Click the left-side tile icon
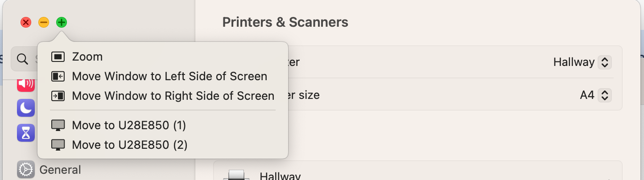Screen dimensions: 644x180 coord(58,76)
